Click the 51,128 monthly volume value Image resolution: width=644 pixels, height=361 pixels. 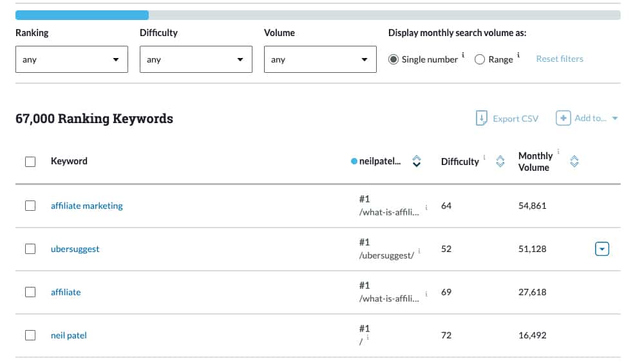533,249
